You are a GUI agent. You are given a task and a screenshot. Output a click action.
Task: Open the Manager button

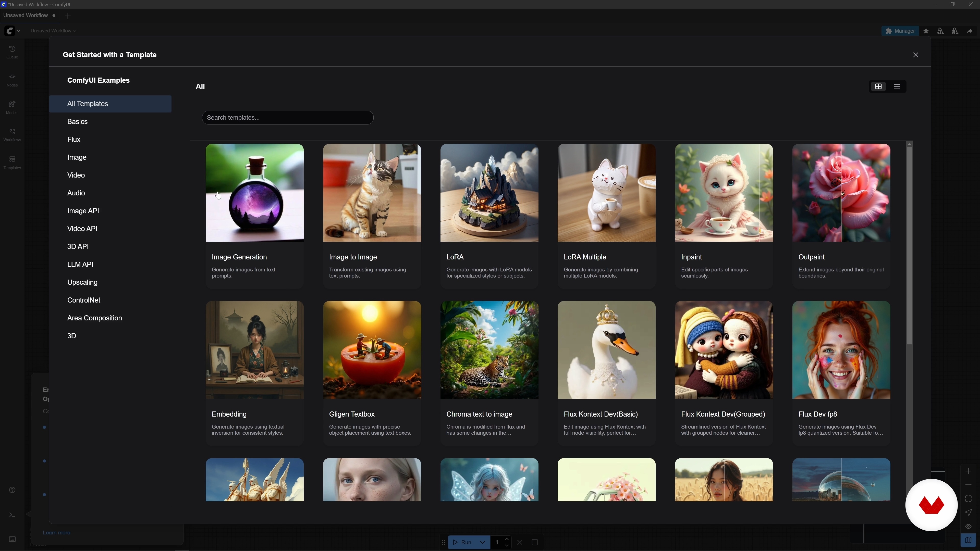(900, 31)
